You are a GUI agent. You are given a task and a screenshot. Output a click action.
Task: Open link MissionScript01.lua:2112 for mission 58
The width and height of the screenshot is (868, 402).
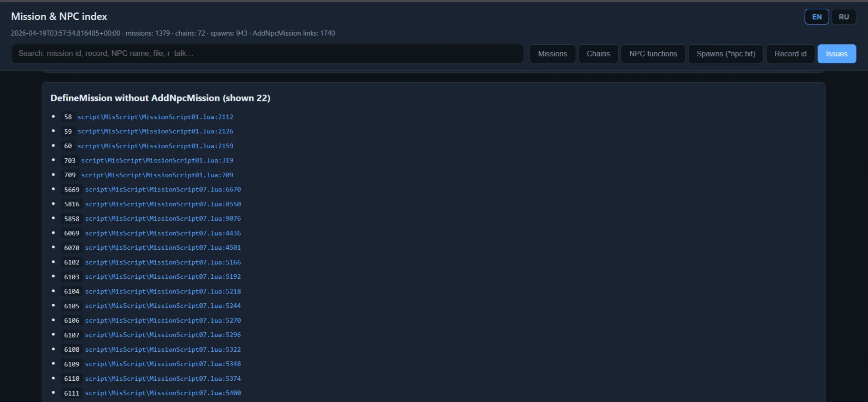[x=155, y=117]
